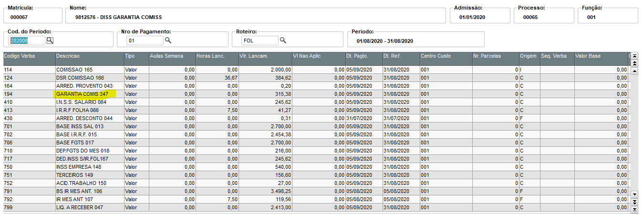Open the lookup icon beside Cod. do Periodo
Viewport: 644px width, 214px height.
tap(50, 41)
